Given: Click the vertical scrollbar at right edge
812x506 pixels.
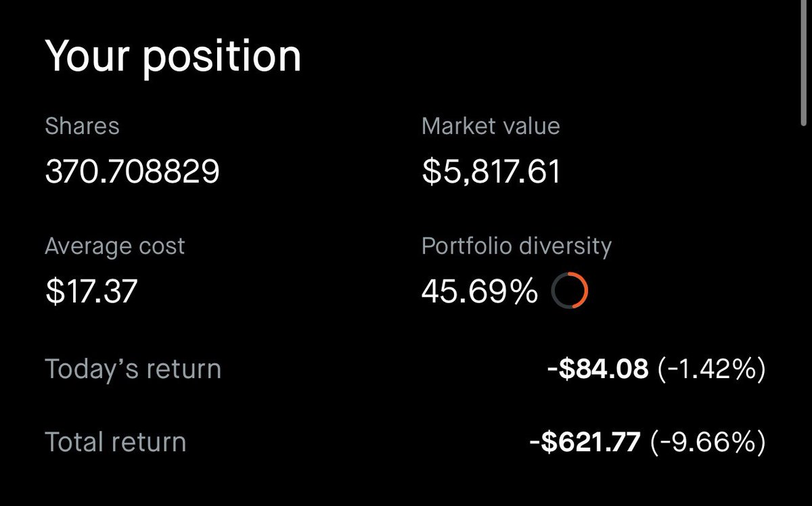Looking at the screenshot, I should coord(804,68).
